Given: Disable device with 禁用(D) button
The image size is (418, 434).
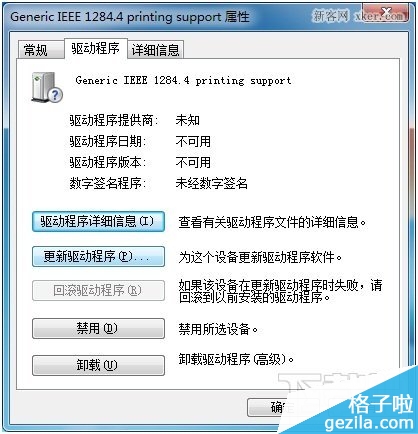Looking at the screenshot, I should click(x=98, y=328).
